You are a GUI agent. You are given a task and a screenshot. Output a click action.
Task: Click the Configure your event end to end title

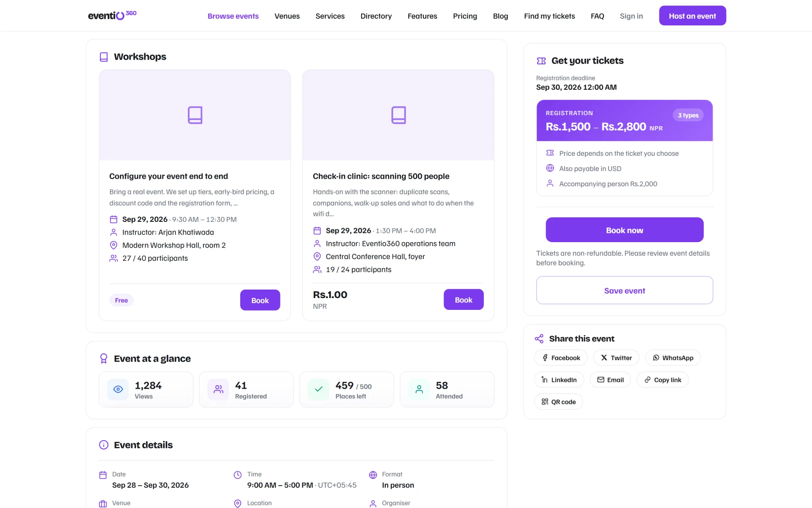169,176
